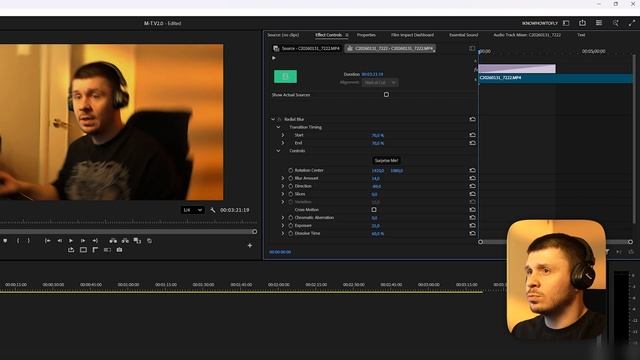
Task: Reset the Exposure parameter
Action: point(472,225)
